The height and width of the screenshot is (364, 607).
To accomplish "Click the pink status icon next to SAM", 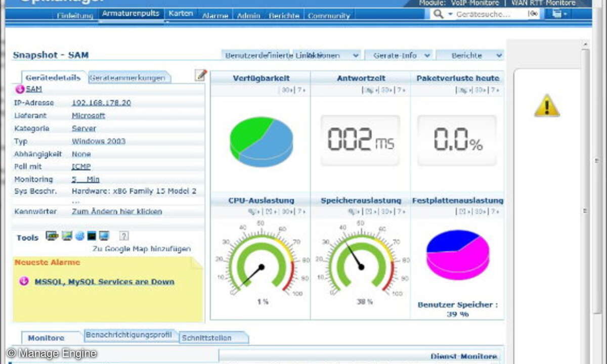I will click(20, 89).
